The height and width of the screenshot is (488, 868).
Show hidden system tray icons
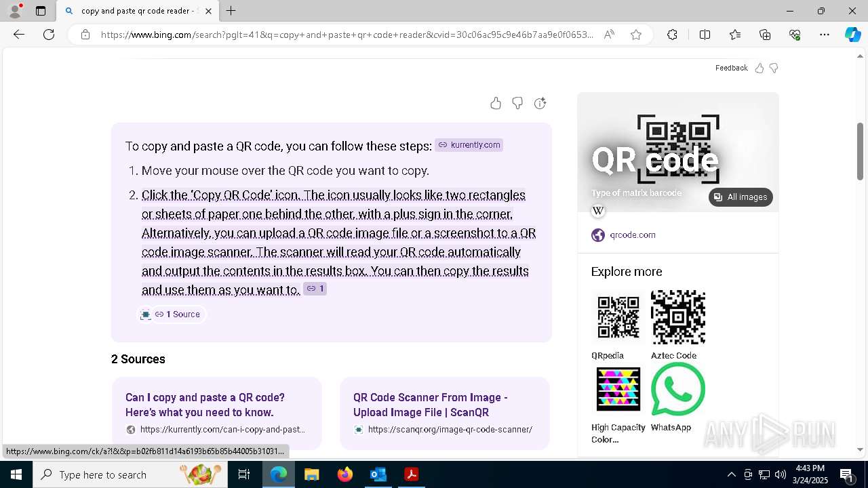tap(731, 474)
